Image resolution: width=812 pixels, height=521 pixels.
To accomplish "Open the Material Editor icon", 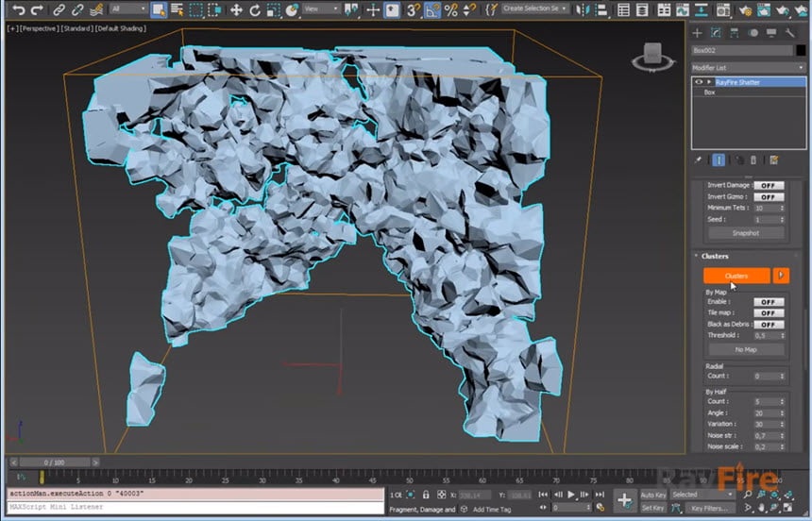I will [723, 9].
